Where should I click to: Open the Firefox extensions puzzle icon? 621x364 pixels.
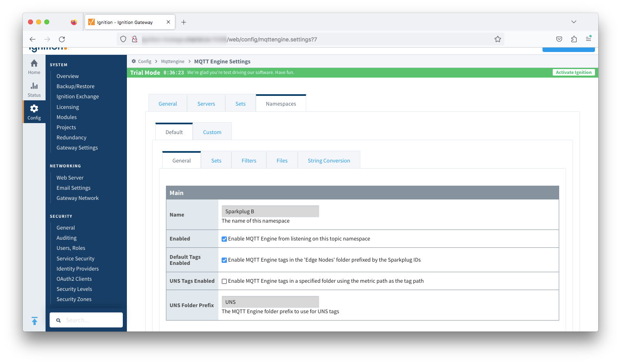click(x=574, y=39)
